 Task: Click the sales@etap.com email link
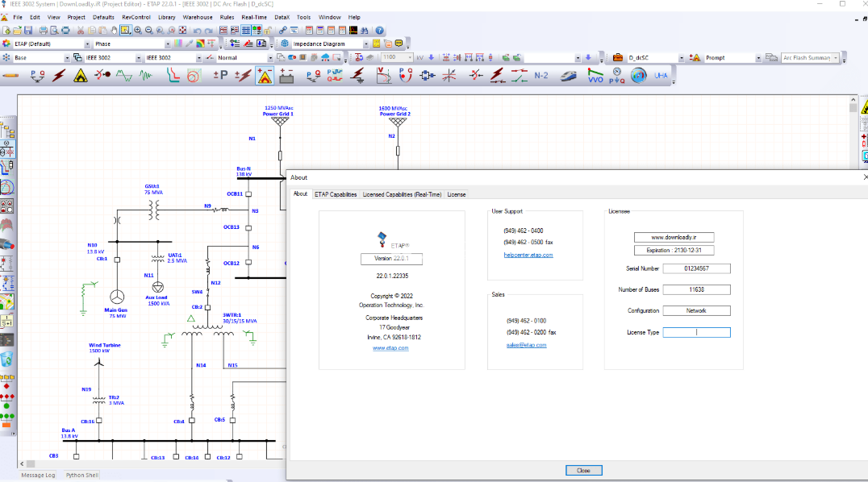[x=526, y=345]
